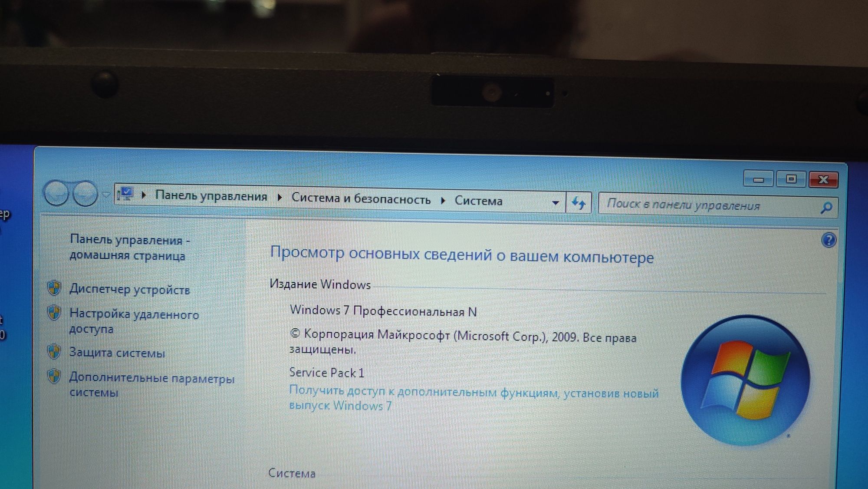Go back with the Back arrow button

pos(56,193)
